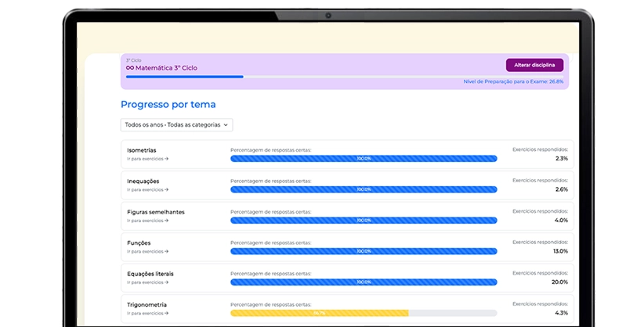Click the exam preparation level progress bar
The image size is (644, 327).
coord(345,77)
